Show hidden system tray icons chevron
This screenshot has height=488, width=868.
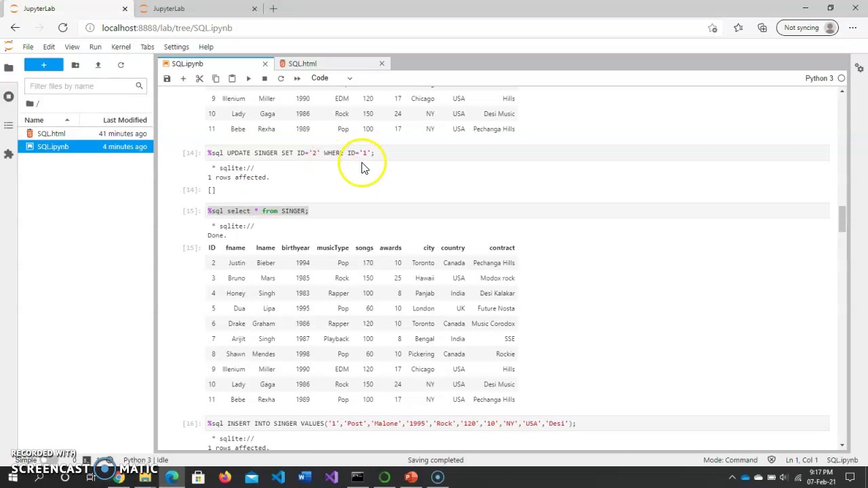tap(732, 477)
